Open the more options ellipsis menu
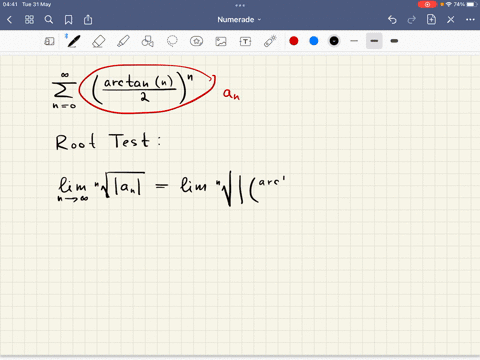480x360 pixels. [x=470, y=20]
